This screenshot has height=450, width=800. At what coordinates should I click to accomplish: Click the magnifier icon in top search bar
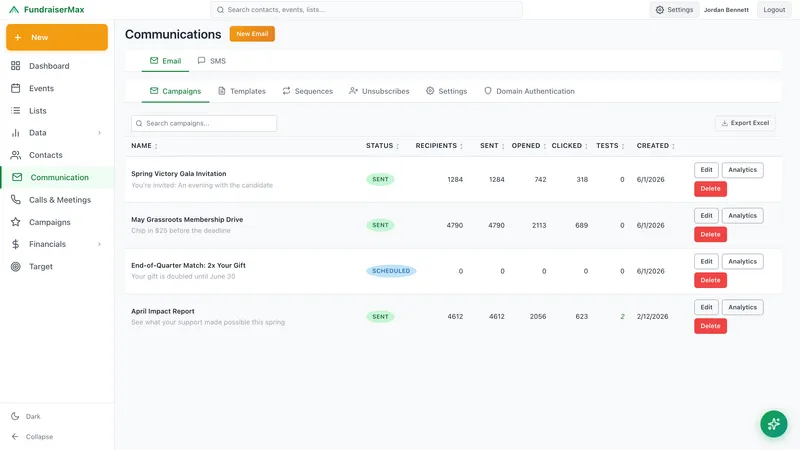(220, 10)
